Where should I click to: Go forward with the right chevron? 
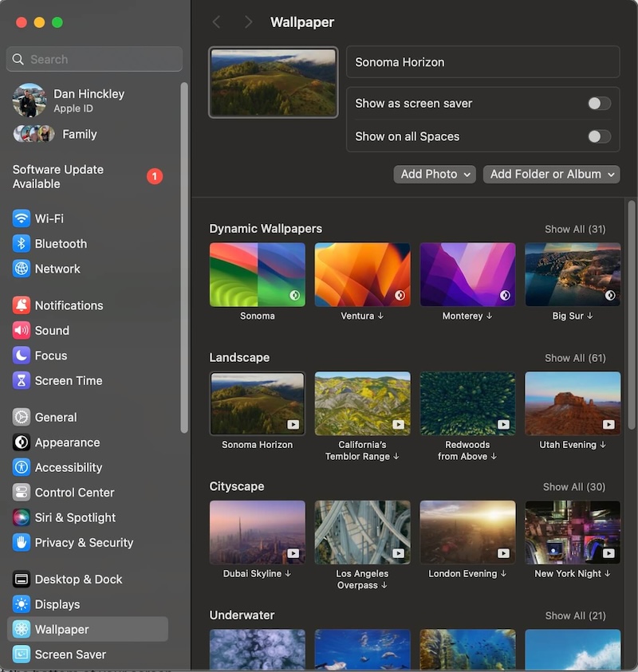[248, 22]
